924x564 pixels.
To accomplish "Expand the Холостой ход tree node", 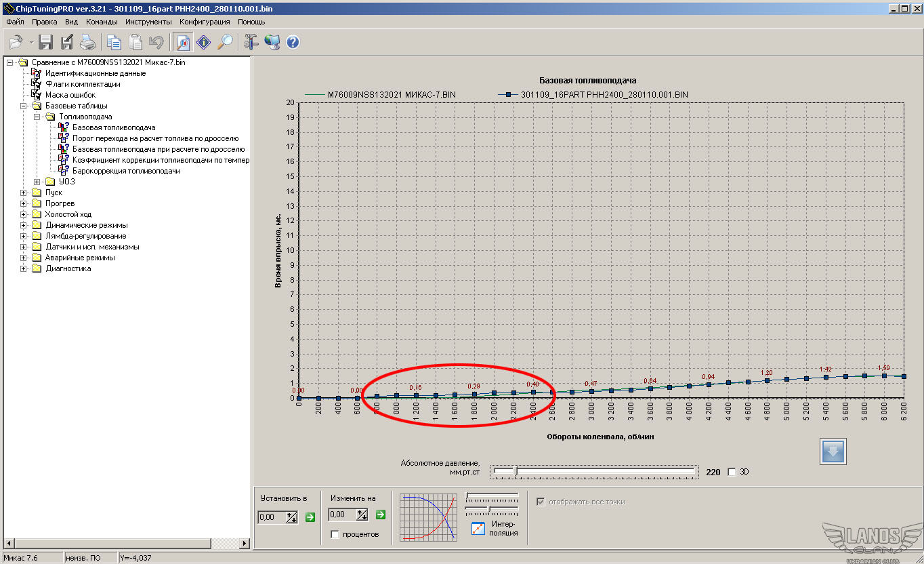I will (x=24, y=214).
